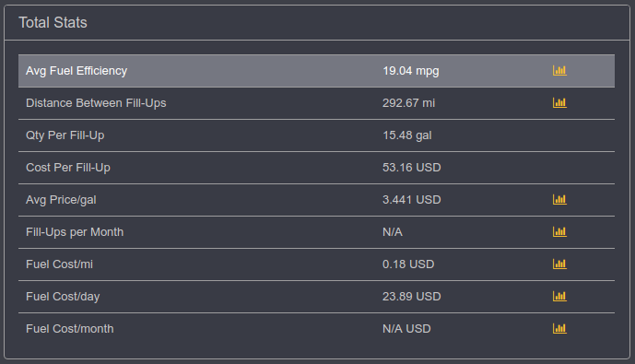
Task: Select the Fuel Cost/day label
Action: [63, 297]
